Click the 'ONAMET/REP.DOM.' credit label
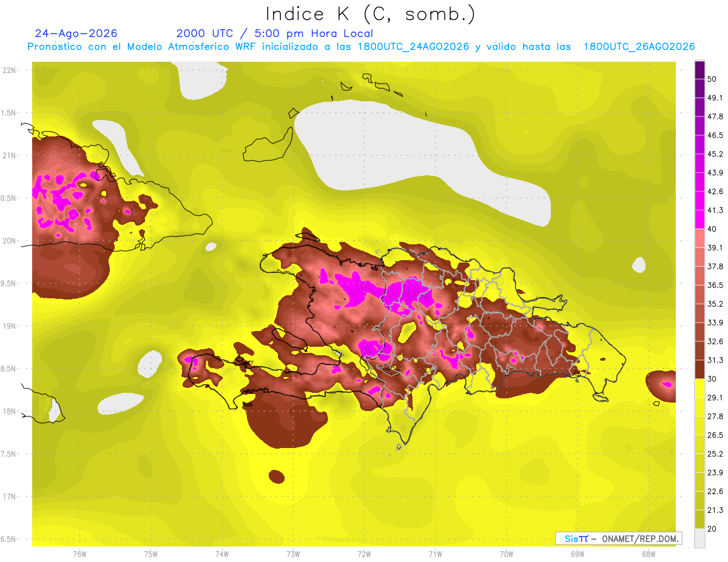Screen dimensions: 728x562 [641, 538]
